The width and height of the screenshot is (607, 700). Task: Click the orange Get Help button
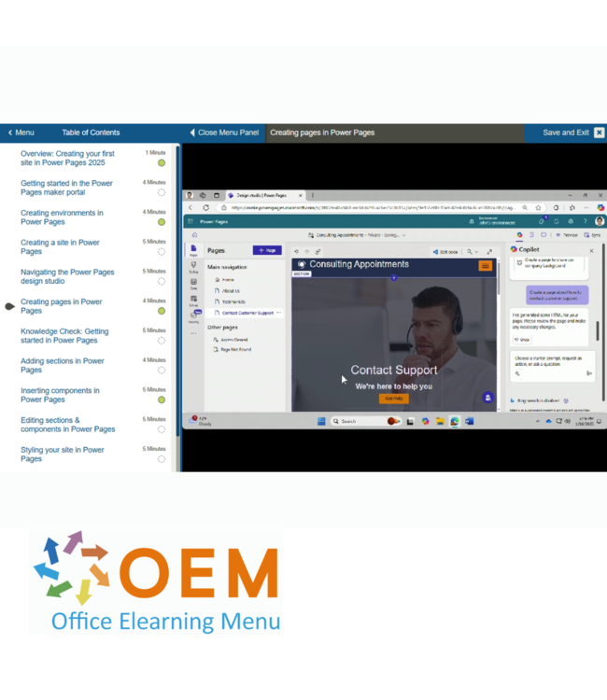pos(394,399)
